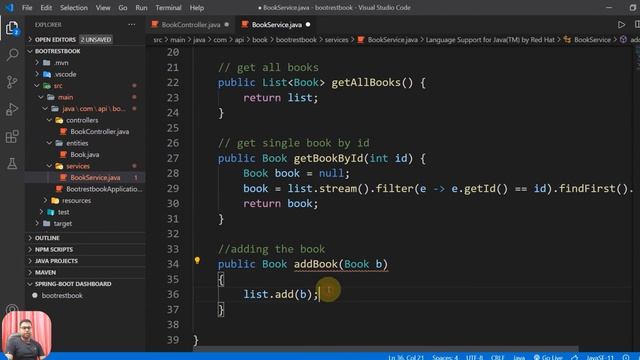
Task: Open the Testing flask view
Action: (12, 164)
